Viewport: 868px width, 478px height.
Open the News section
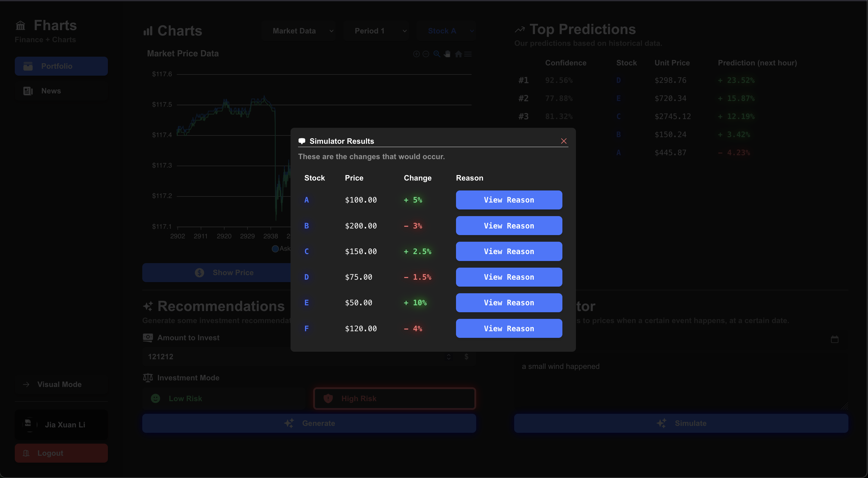pyautogui.click(x=61, y=91)
